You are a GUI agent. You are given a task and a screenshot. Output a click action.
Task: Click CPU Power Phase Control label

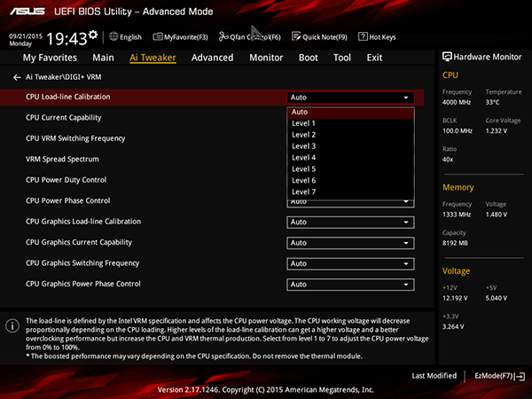click(x=68, y=200)
